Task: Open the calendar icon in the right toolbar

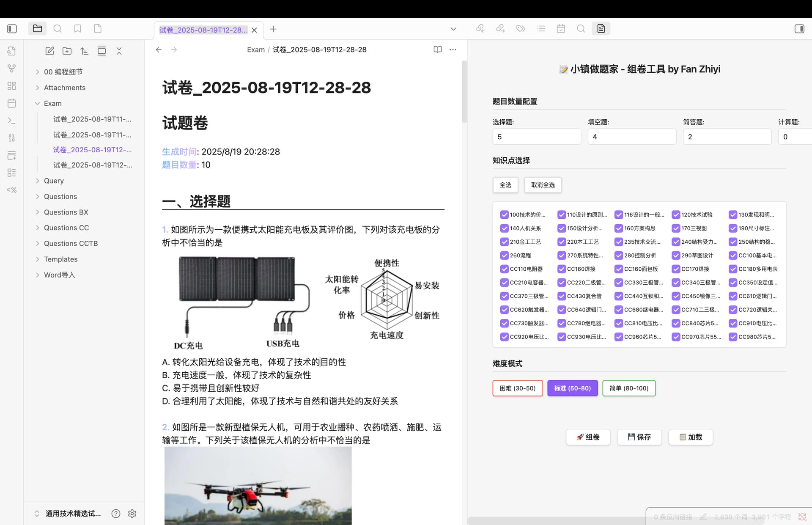Action: pyautogui.click(x=561, y=29)
